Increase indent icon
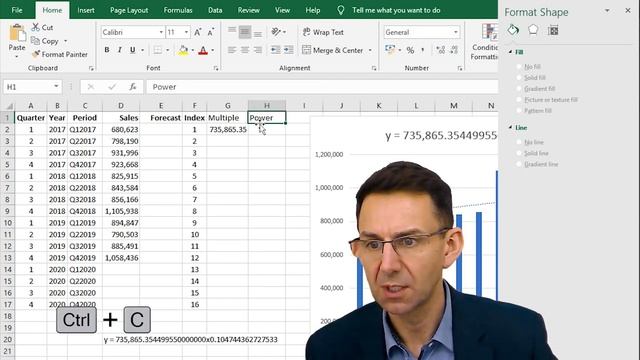 coord(289,50)
